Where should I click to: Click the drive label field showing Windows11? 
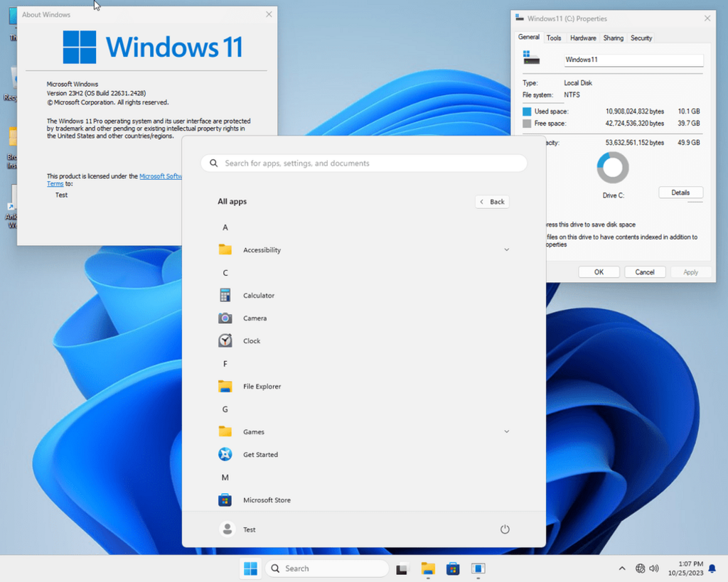[633, 60]
